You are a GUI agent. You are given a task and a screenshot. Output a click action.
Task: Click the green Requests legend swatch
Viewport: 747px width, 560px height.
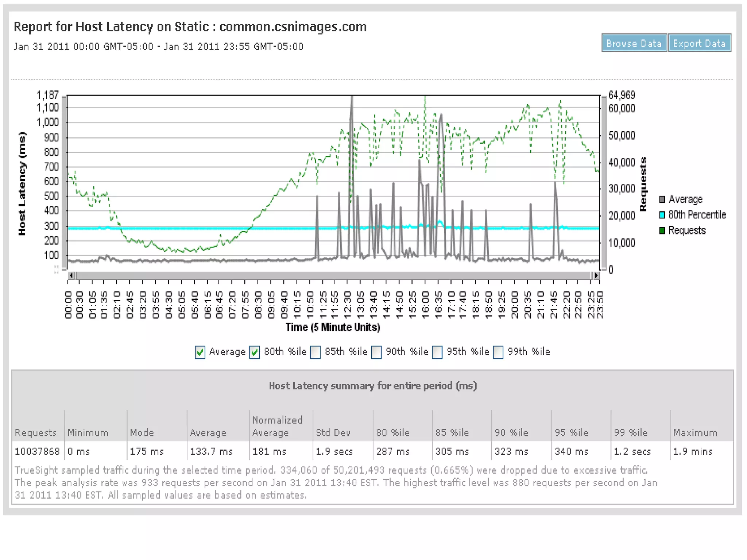coord(662,230)
